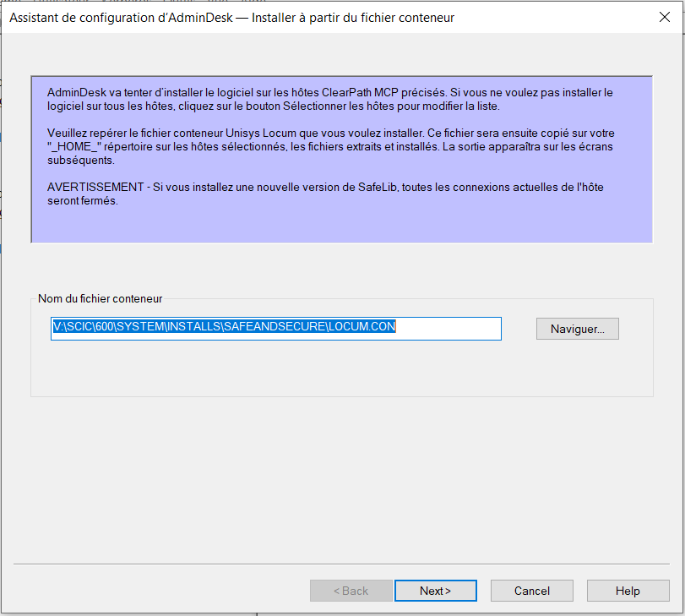Place cursor at V:\ drive in path
This screenshot has width=685, height=616.
(58, 328)
